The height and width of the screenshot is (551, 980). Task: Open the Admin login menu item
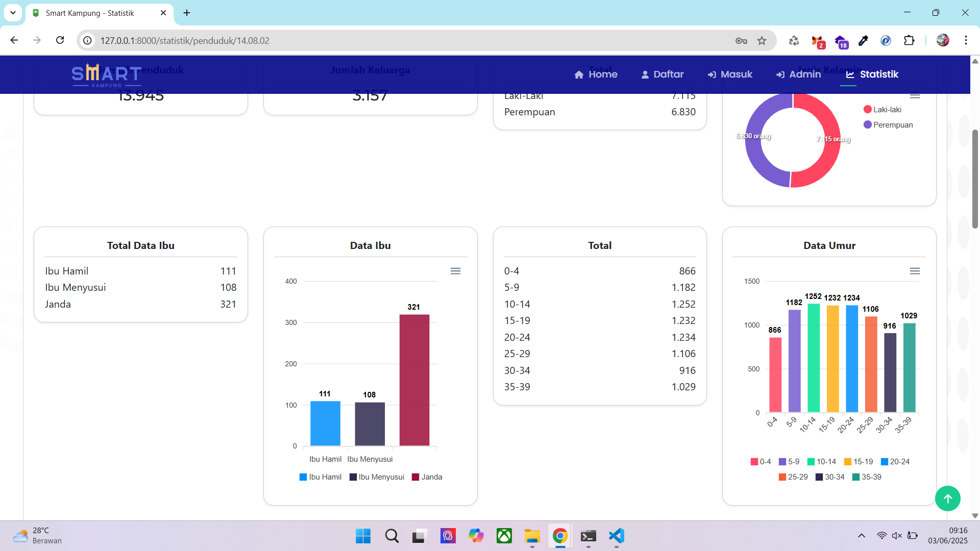(798, 74)
